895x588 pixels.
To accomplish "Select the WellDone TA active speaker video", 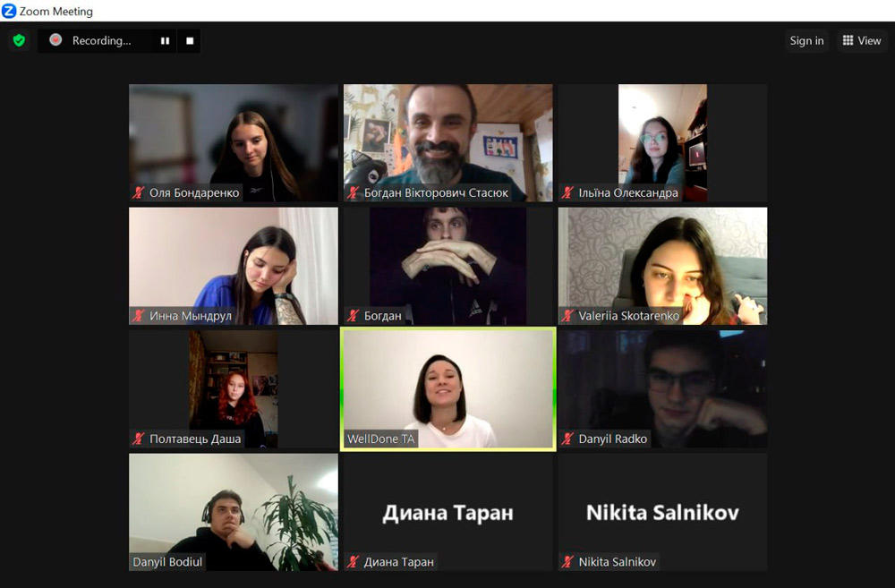I will 448,388.
